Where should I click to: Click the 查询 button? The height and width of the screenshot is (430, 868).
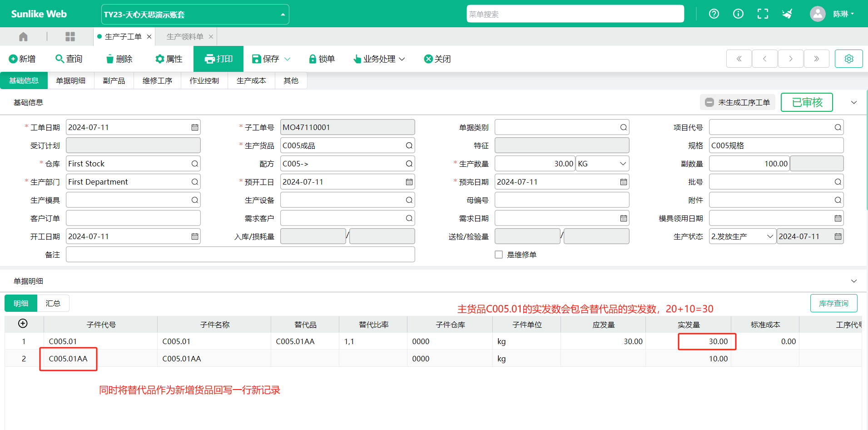pos(69,59)
